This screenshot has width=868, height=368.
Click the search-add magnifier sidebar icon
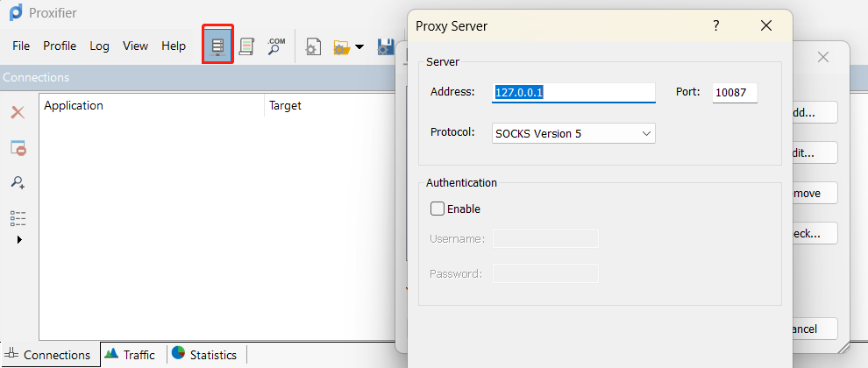[x=18, y=182]
